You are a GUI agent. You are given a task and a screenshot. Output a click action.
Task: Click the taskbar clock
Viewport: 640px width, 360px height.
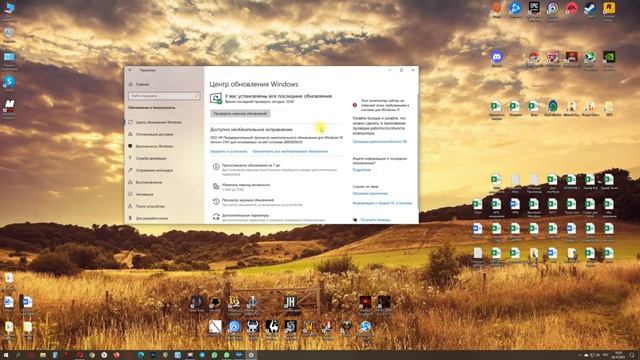tap(618, 355)
